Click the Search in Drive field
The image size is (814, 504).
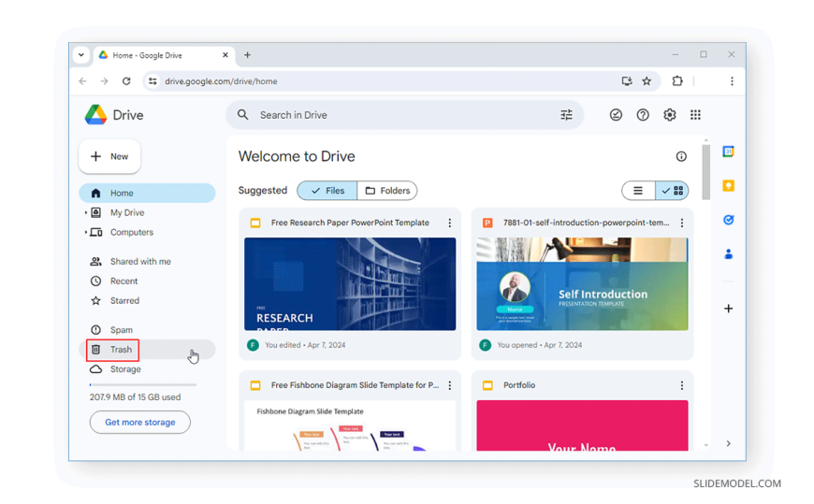(x=393, y=115)
